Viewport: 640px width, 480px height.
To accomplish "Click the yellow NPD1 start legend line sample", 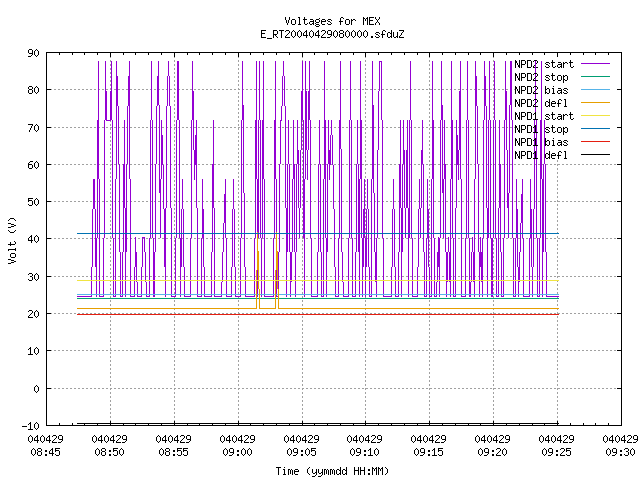I will (x=595, y=116).
